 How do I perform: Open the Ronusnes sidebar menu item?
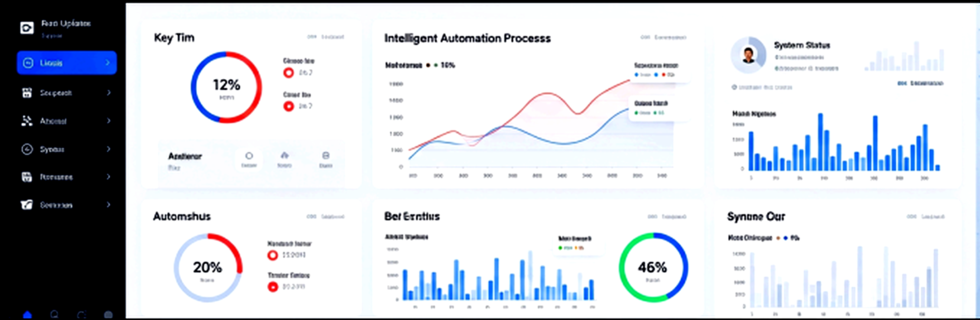click(56, 177)
